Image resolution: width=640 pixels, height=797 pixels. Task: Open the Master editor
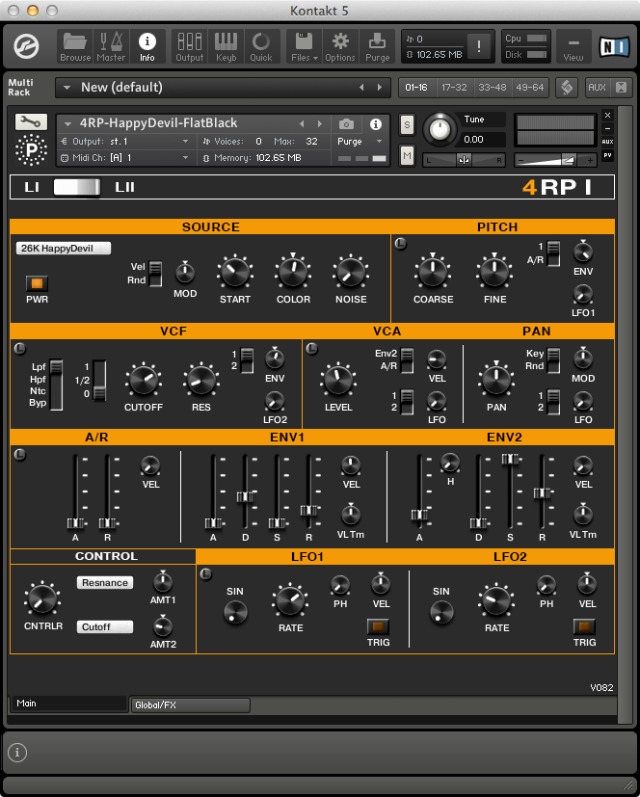click(111, 46)
